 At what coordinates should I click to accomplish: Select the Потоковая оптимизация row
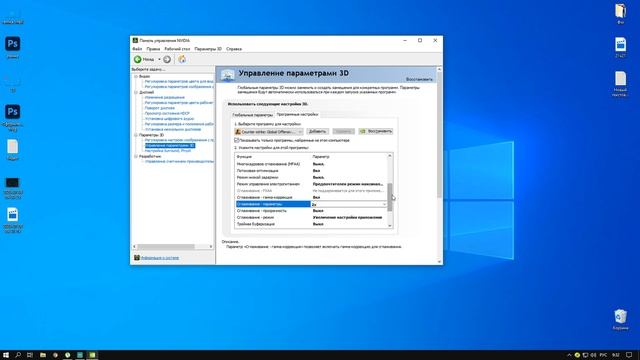click(311, 171)
